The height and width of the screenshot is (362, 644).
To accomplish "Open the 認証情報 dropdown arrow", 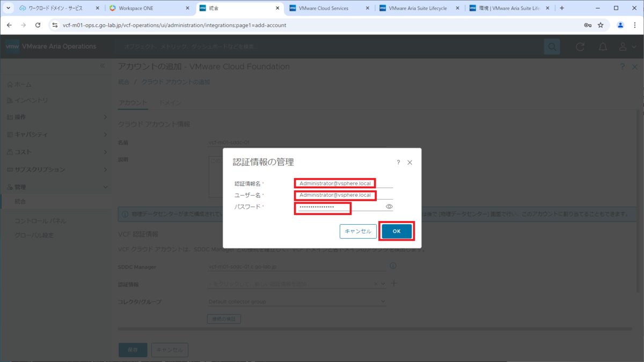I will pos(383,284).
